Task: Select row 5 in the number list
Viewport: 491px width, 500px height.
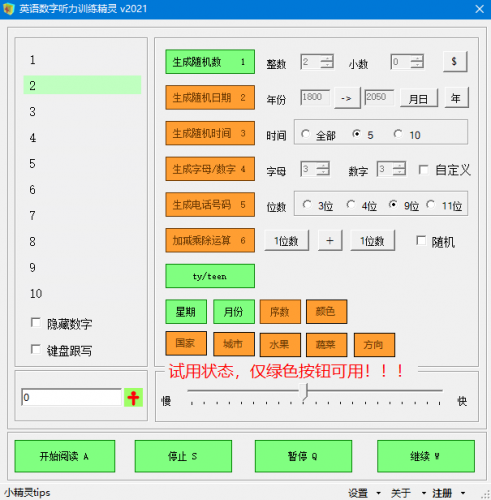Action: click(82, 164)
